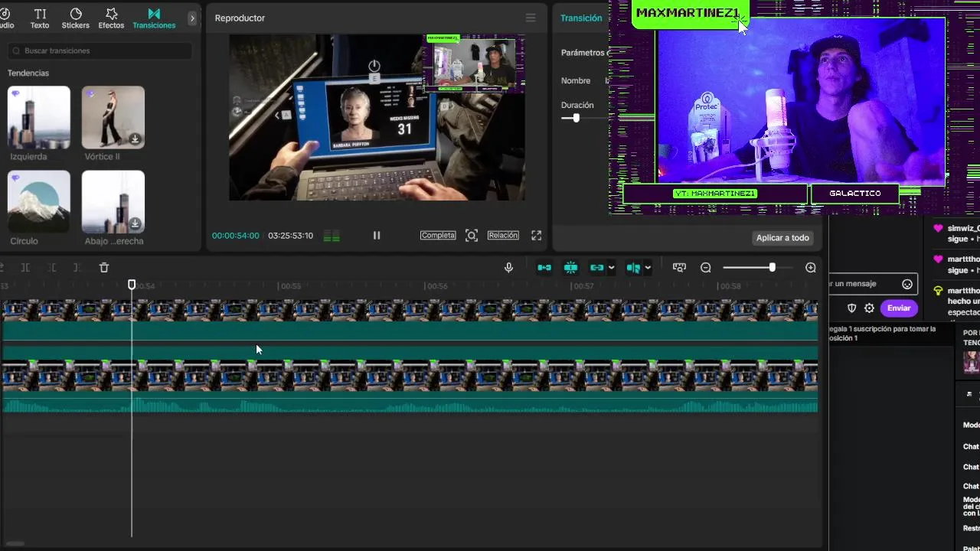Open the Transición properties tab
Viewport: 980px width, 551px height.
click(x=581, y=18)
